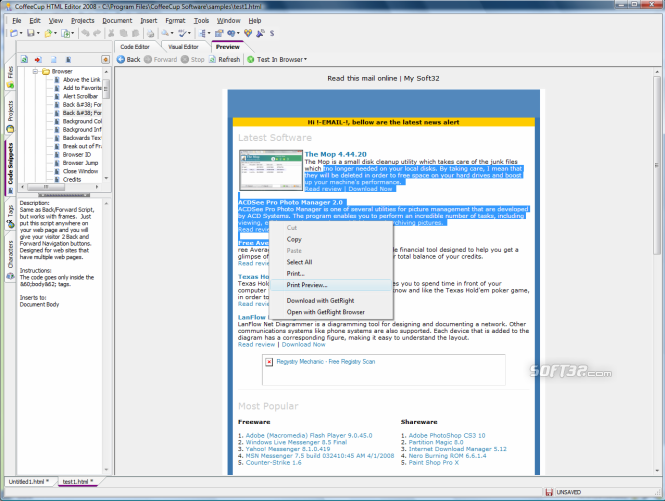This screenshot has width=665, height=501.
Task: Open the Open-file dropdown arrow
Action: point(56,33)
